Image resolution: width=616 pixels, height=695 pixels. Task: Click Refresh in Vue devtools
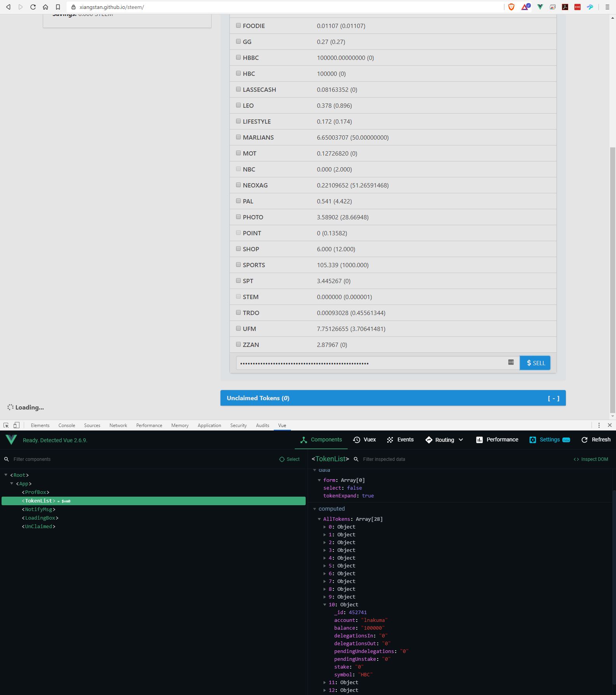[596, 440]
